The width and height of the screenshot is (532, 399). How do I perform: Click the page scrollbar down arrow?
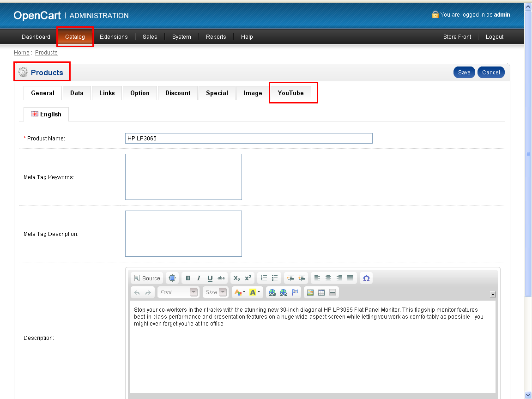(x=528, y=396)
